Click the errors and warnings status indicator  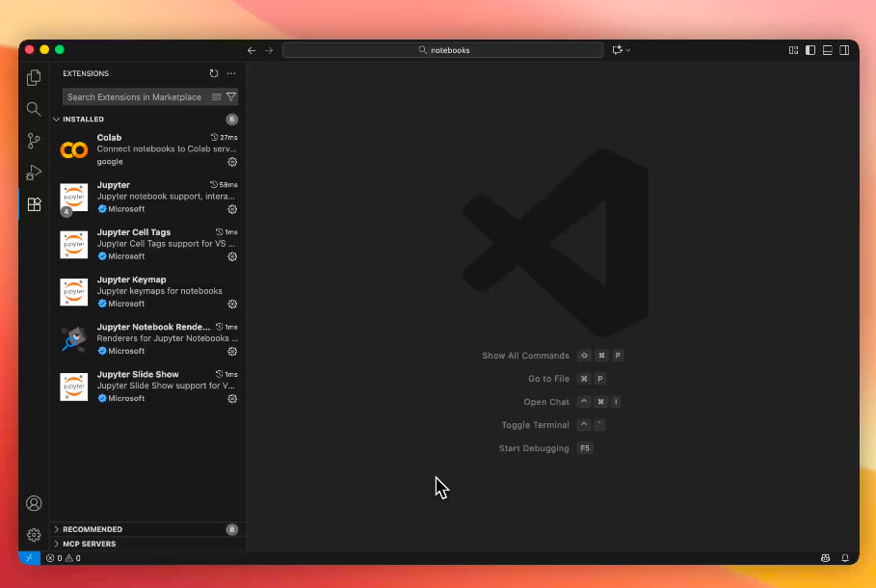point(64,558)
